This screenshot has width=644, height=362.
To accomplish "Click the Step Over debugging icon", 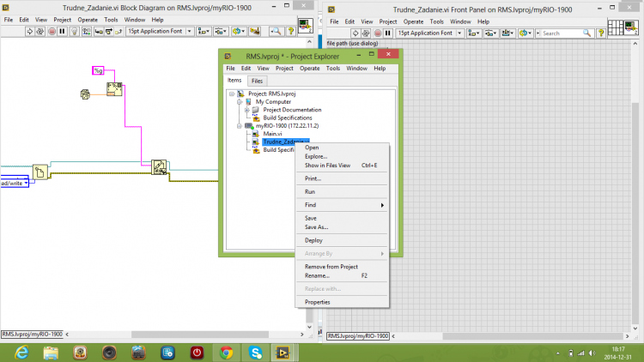I will [x=109, y=31].
